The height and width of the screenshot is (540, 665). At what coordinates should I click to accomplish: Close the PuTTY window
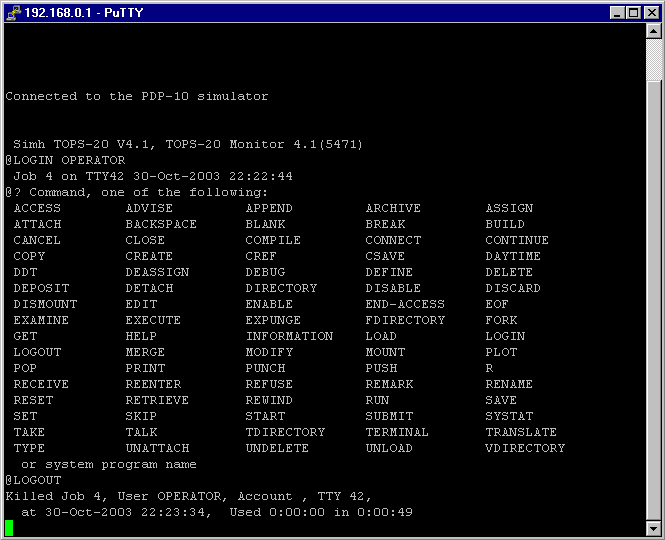[651, 13]
